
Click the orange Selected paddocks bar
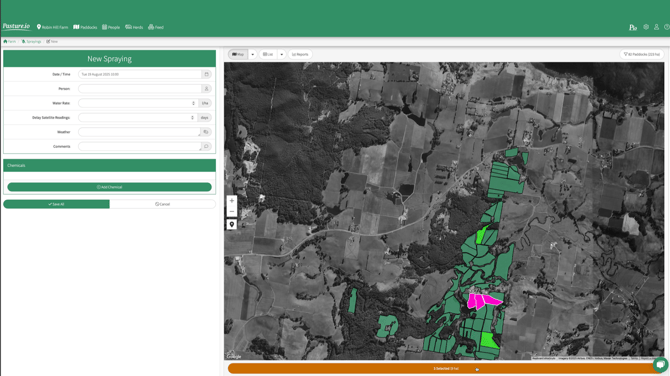click(446, 368)
